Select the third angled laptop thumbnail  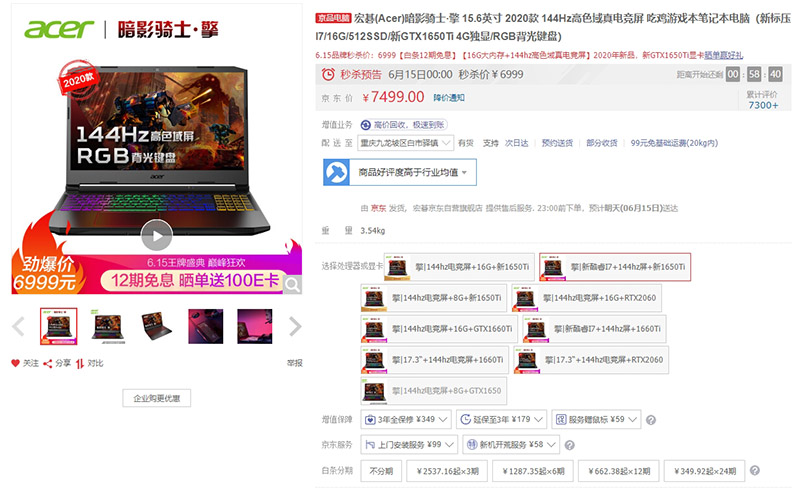157,326
